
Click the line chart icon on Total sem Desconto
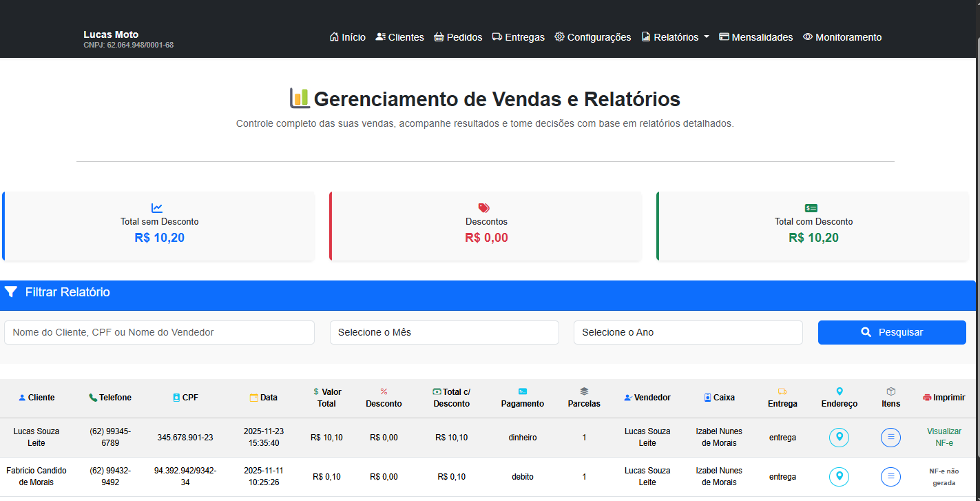tap(158, 207)
